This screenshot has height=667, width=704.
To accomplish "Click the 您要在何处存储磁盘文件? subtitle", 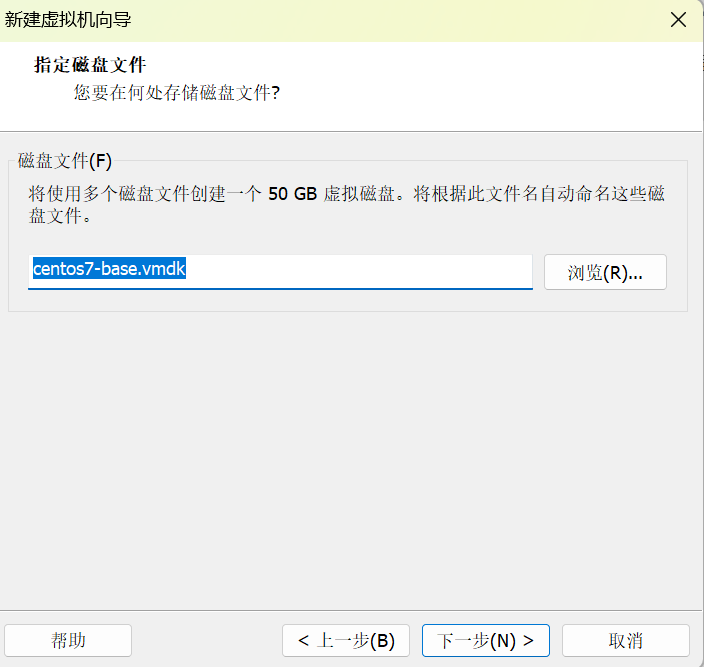I will tap(177, 93).
